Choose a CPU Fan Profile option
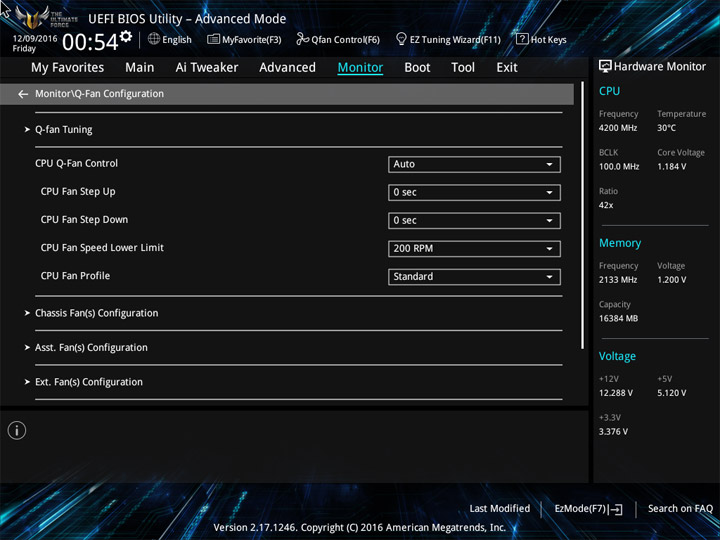Screen dimensions: 720x540 click(474, 277)
